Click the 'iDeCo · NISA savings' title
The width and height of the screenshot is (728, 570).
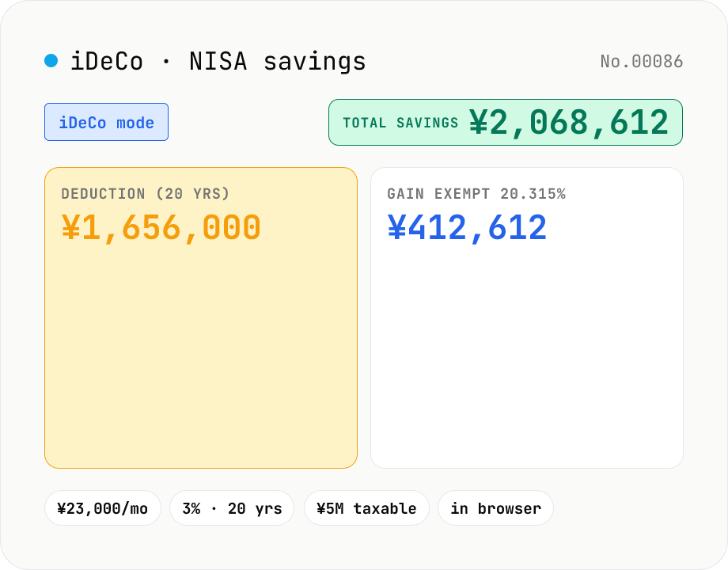[x=218, y=61]
